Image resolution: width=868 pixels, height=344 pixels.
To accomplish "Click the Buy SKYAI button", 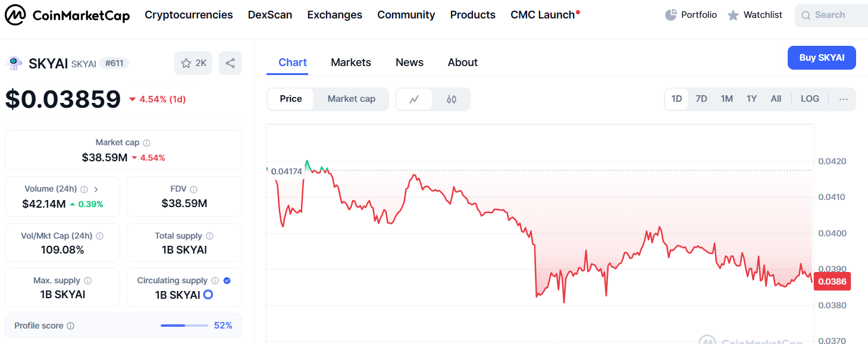I will point(822,58).
